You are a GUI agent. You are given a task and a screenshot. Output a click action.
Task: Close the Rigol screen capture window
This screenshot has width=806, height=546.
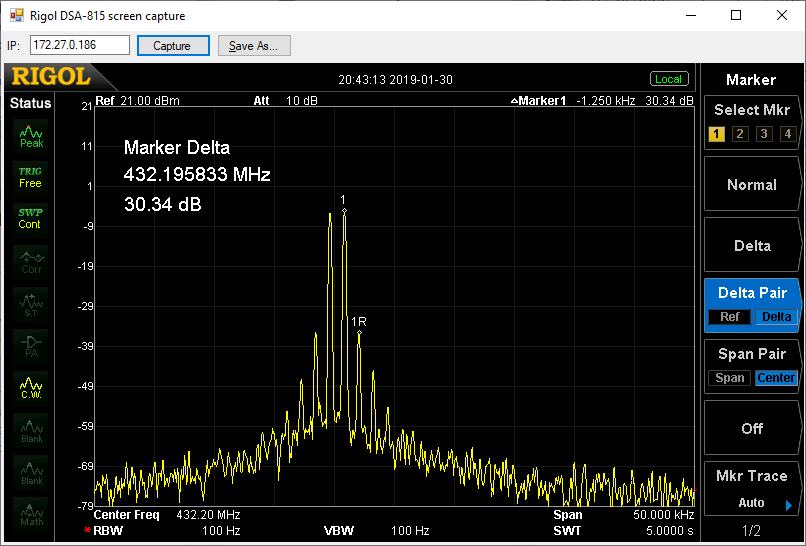click(782, 15)
